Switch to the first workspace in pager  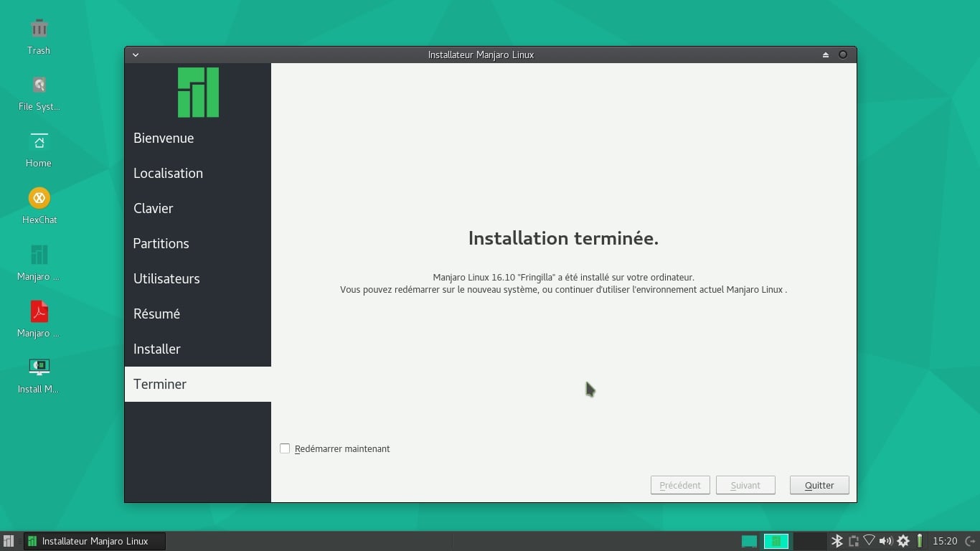(x=749, y=541)
